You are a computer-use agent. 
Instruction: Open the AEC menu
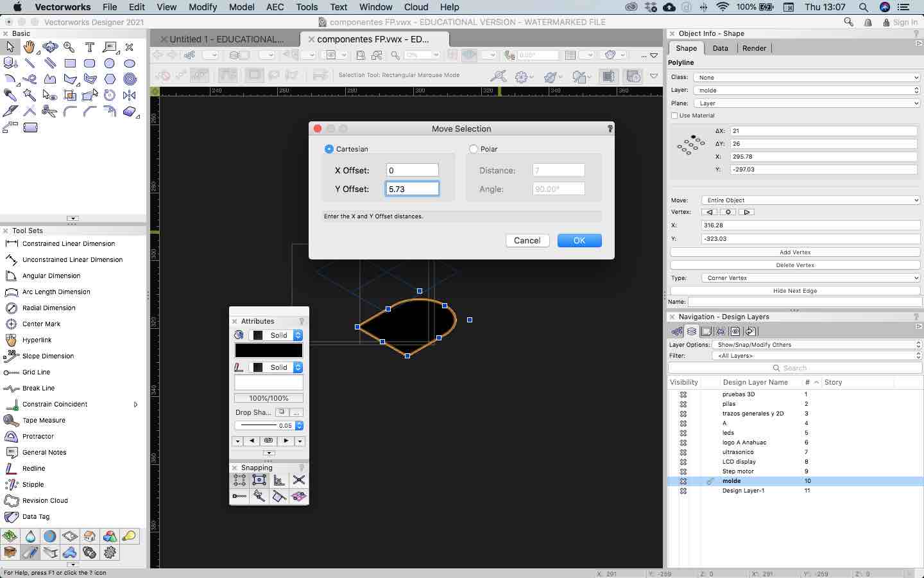(x=275, y=7)
